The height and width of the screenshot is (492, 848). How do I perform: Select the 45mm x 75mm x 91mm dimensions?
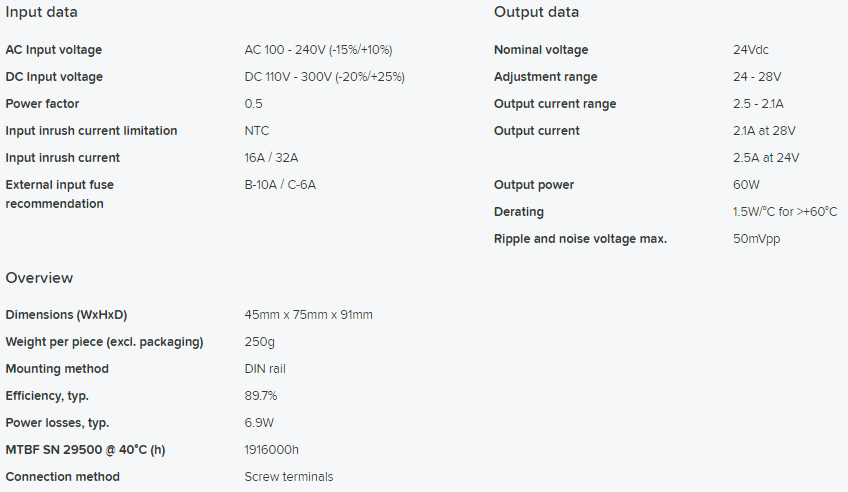point(308,315)
